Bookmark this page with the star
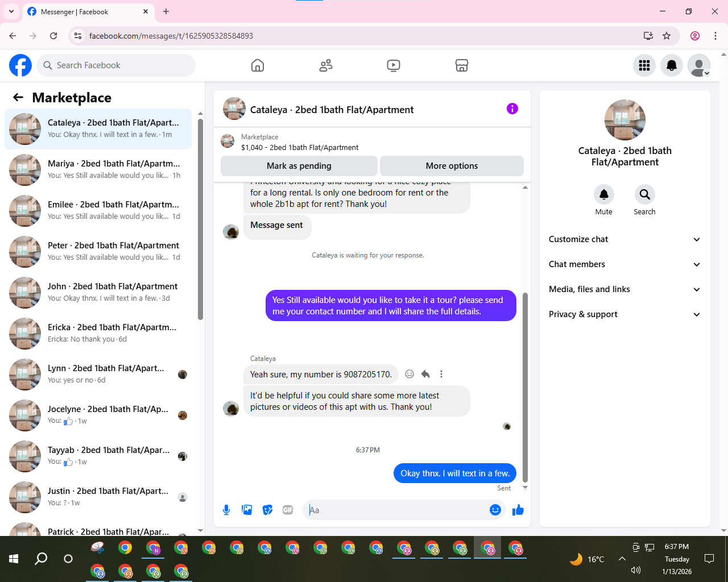Screen dimensions: 728x582 click(x=667, y=36)
